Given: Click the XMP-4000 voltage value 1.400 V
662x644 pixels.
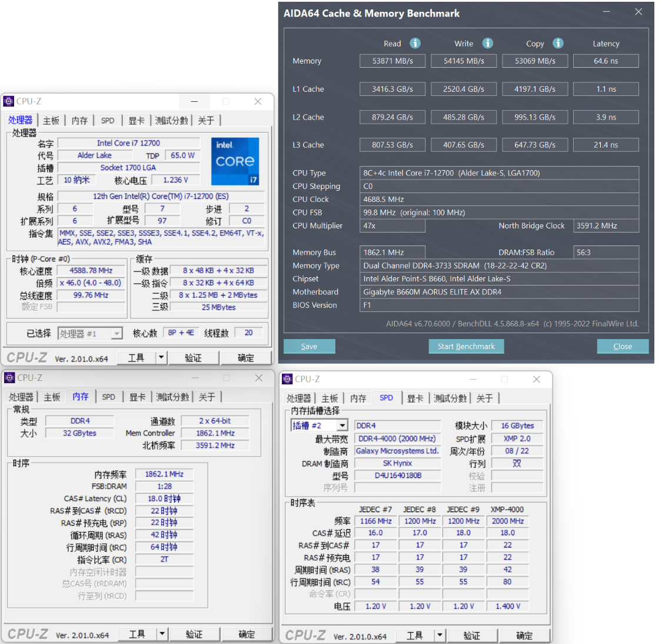Looking at the screenshot, I should point(507,606).
